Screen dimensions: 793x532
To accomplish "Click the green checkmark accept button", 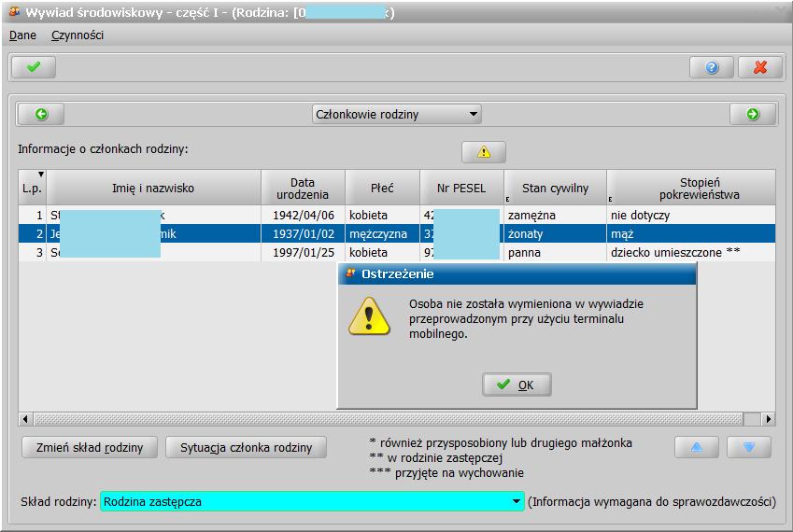I will tap(34, 66).
